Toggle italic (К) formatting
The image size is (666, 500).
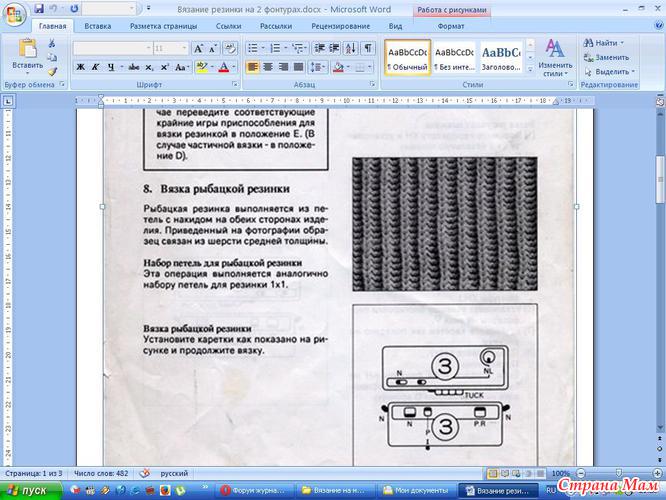(x=96, y=67)
